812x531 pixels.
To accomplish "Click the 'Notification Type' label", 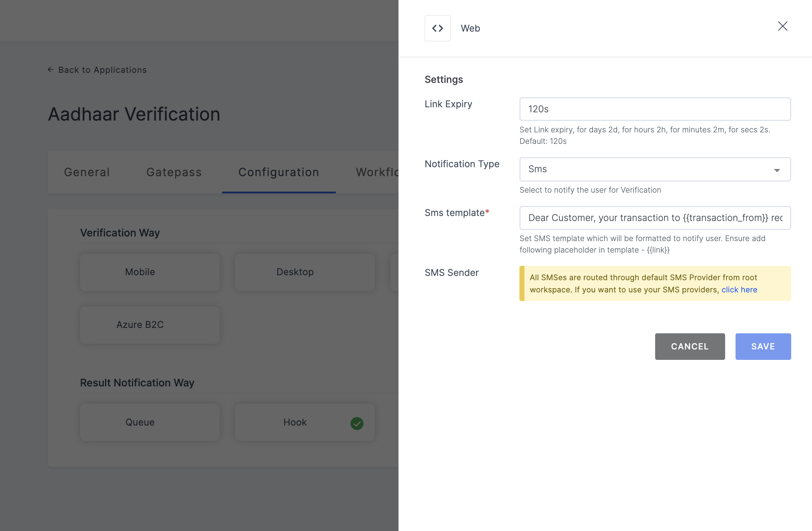I will coord(462,164).
